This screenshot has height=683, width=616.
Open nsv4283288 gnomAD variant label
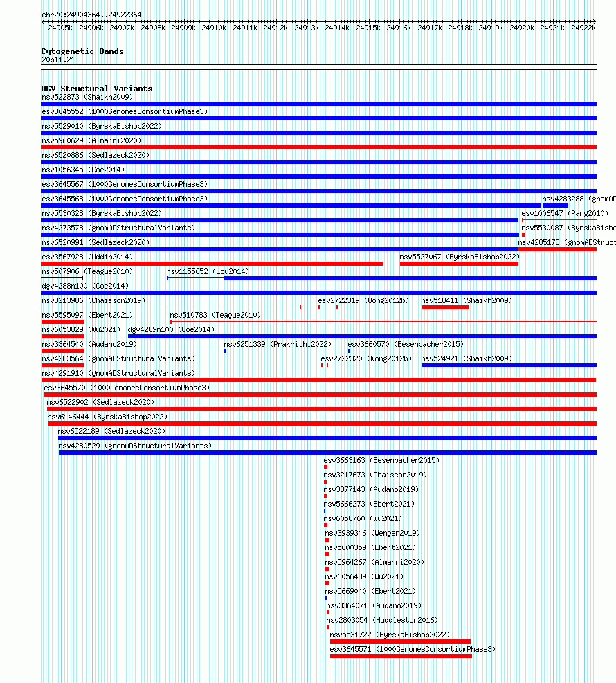[x=579, y=199]
